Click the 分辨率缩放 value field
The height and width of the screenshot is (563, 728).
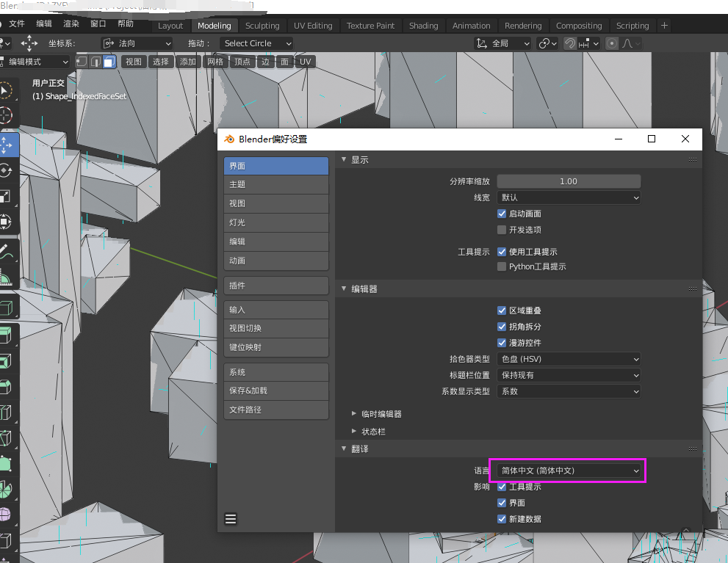coord(569,181)
